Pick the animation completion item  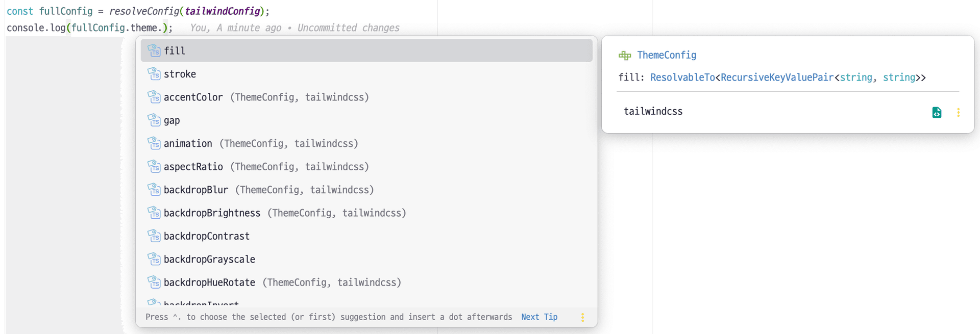click(x=188, y=144)
